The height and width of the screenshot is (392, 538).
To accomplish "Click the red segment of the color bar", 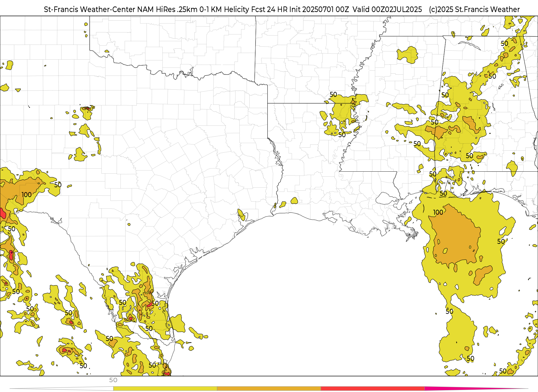I will (x=373, y=389).
